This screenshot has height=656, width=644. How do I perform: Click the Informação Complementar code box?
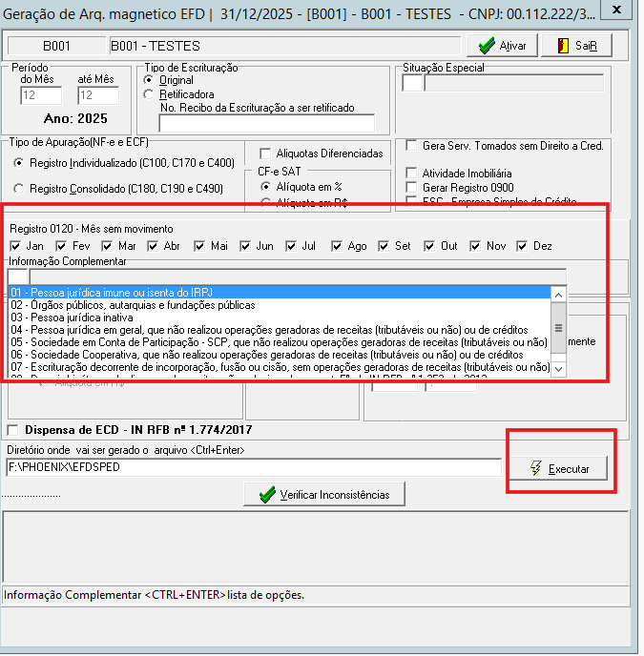(17, 277)
